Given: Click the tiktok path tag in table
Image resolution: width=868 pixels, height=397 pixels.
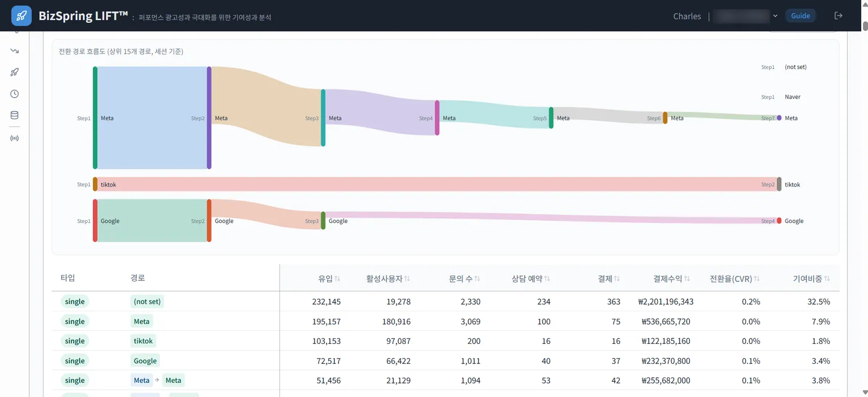Looking at the screenshot, I should [143, 341].
